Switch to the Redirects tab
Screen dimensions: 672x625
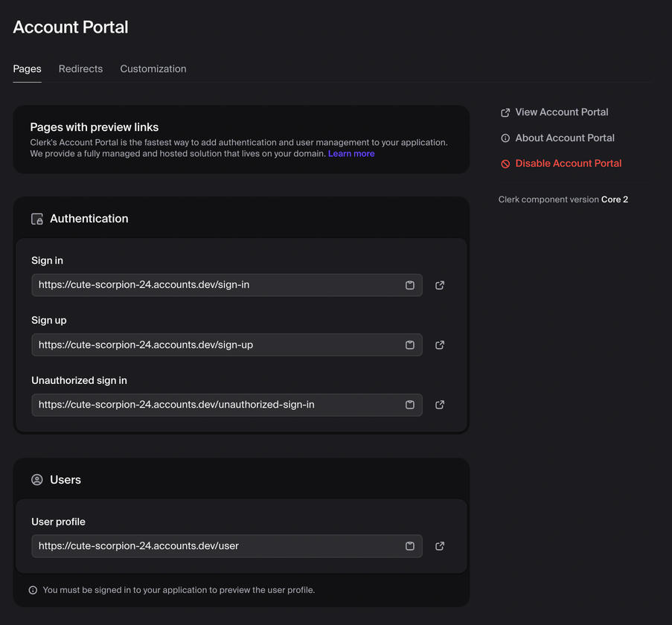pyautogui.click(x=80, y=68)
